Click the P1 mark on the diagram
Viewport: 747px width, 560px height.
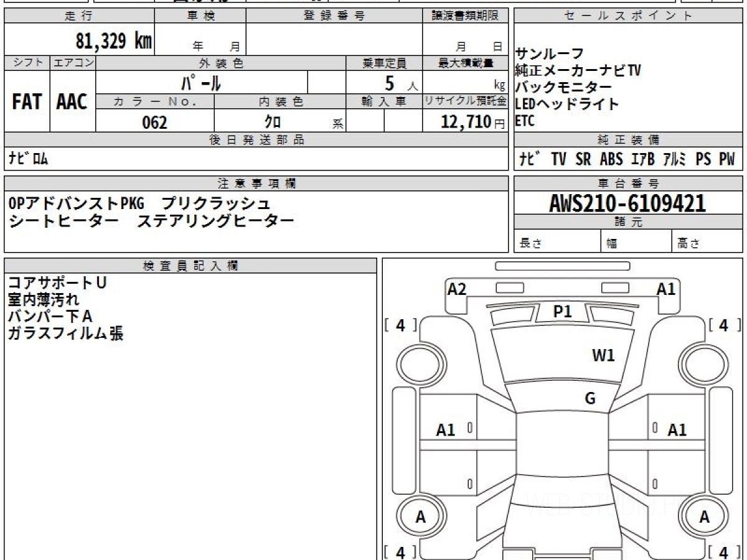coord(563,312)
